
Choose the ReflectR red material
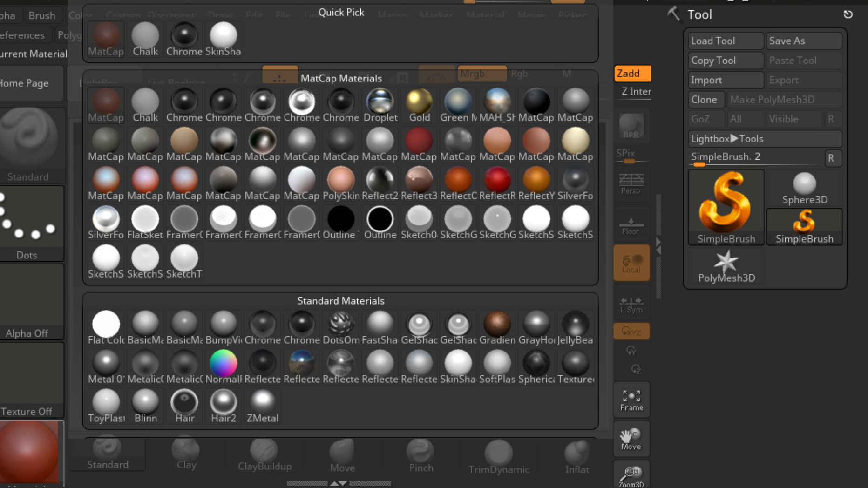click(497, 183)
